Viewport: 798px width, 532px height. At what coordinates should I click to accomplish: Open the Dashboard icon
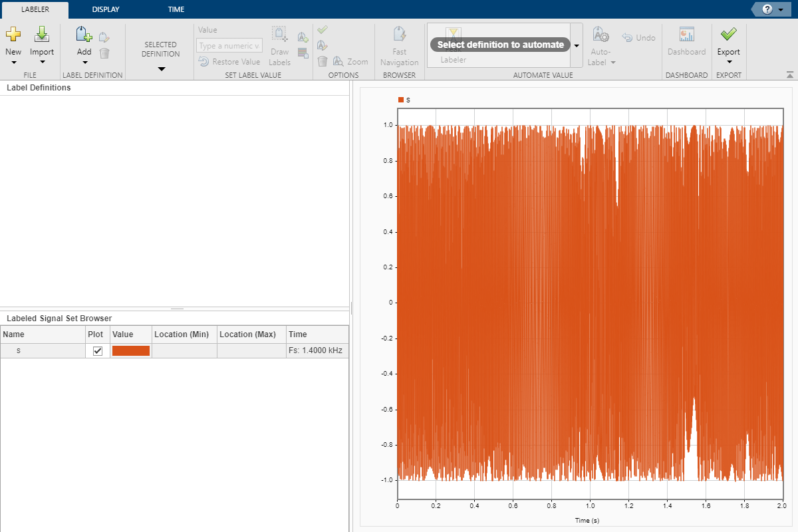(x=686, y=35)
